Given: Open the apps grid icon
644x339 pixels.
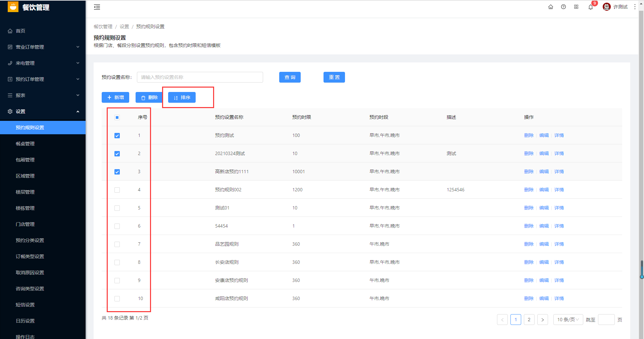Looking at the screenshot, I should (x=576, y=7).
